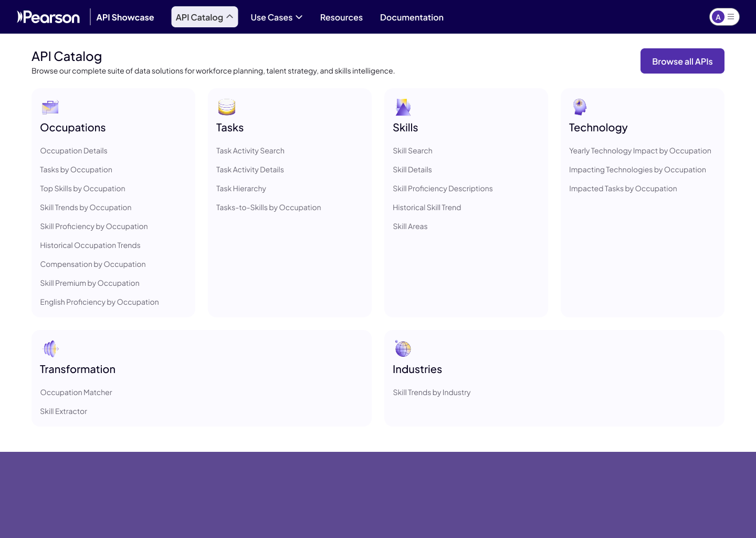Open Historical Occupation Trends

click(90, 245)
